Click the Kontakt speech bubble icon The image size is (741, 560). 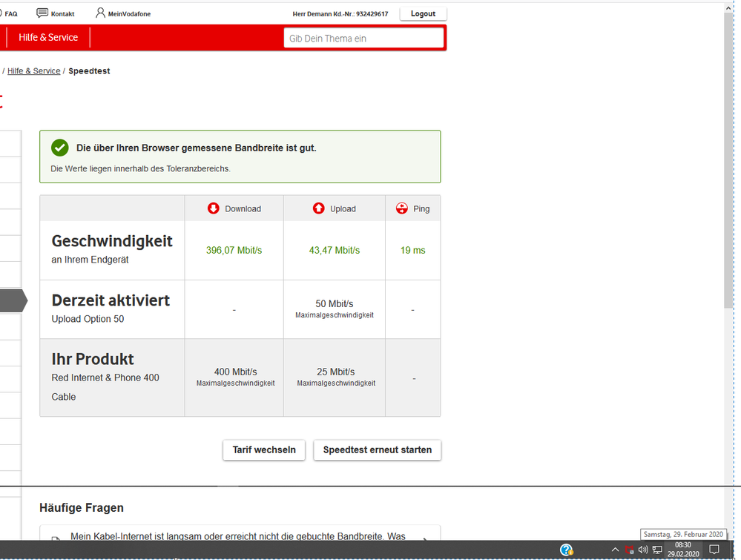[x=42, y=13]
